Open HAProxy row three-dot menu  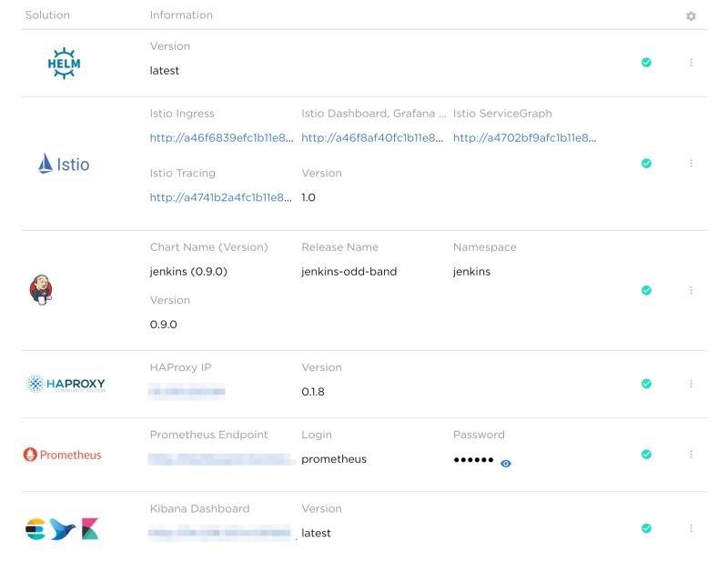pos(691,384)
